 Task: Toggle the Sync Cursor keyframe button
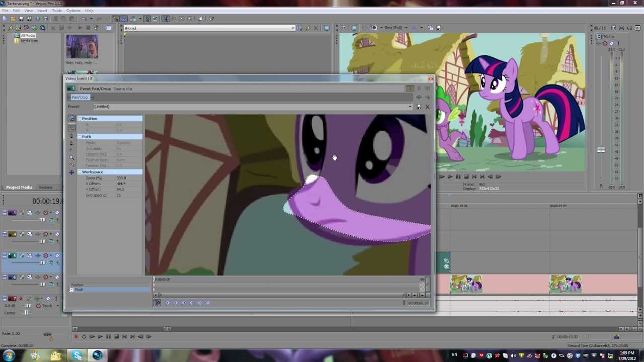tap(157, 303)
